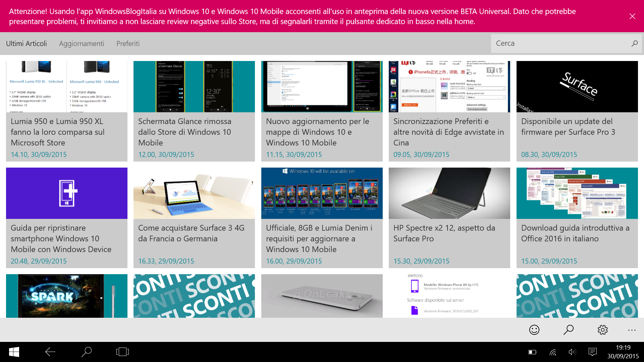
Task: Dismiss the beta warning banner
Action: (632, 16)
